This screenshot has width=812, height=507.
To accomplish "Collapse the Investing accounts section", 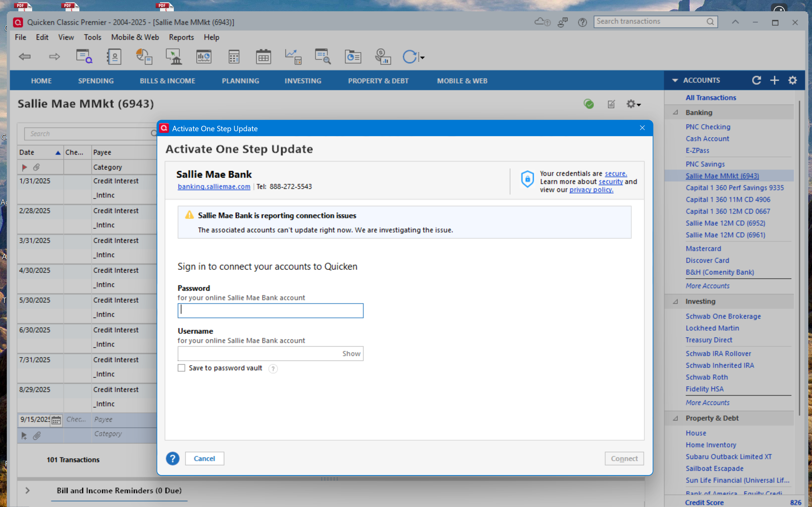I will [x=675, y=301].
